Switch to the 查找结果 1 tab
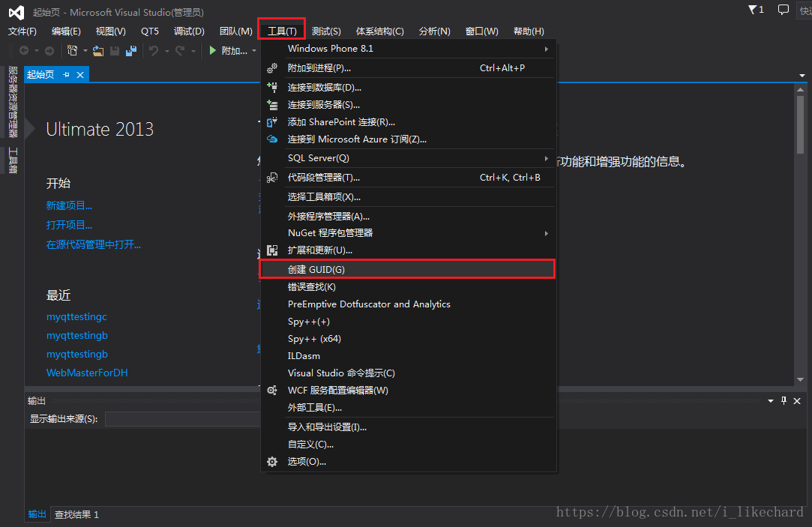Screen dimensions: 812x527 pos(76,514)
